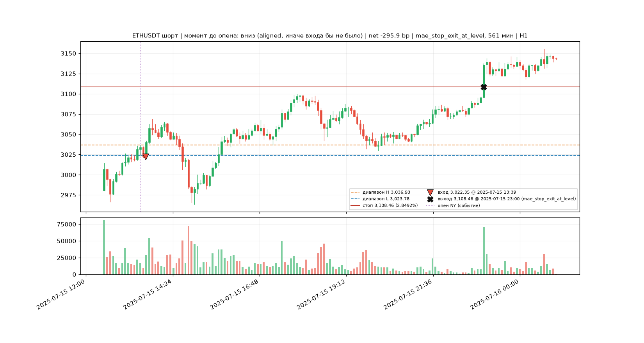Select the red triangle icon in the legend
The width and height of the screenshot is (644, 343).
click(430, 193)
